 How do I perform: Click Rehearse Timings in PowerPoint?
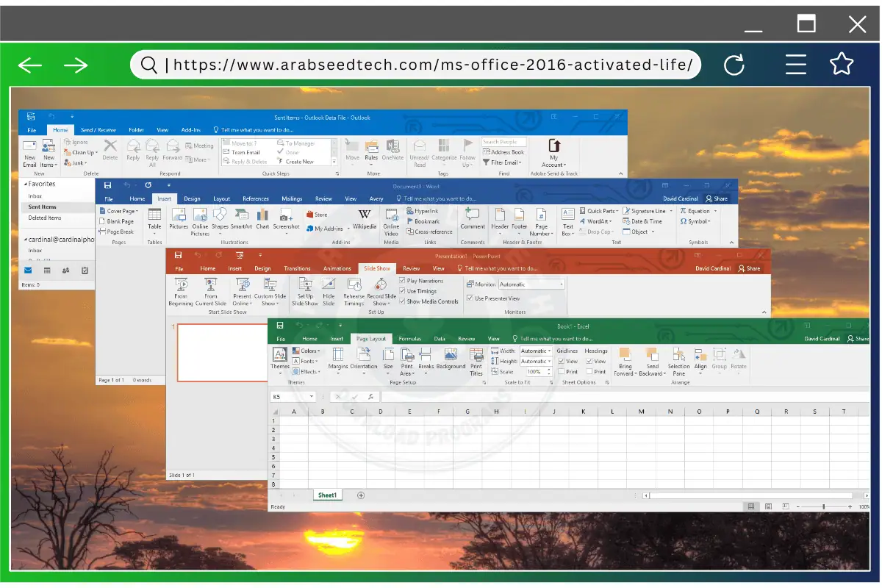coord(354,293)
